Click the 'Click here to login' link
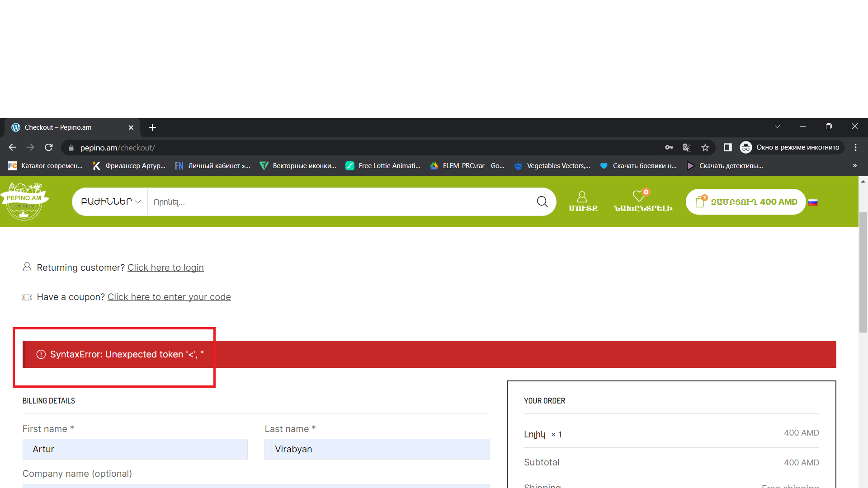The width and height of the screenshot is (868, 488). 165,267
